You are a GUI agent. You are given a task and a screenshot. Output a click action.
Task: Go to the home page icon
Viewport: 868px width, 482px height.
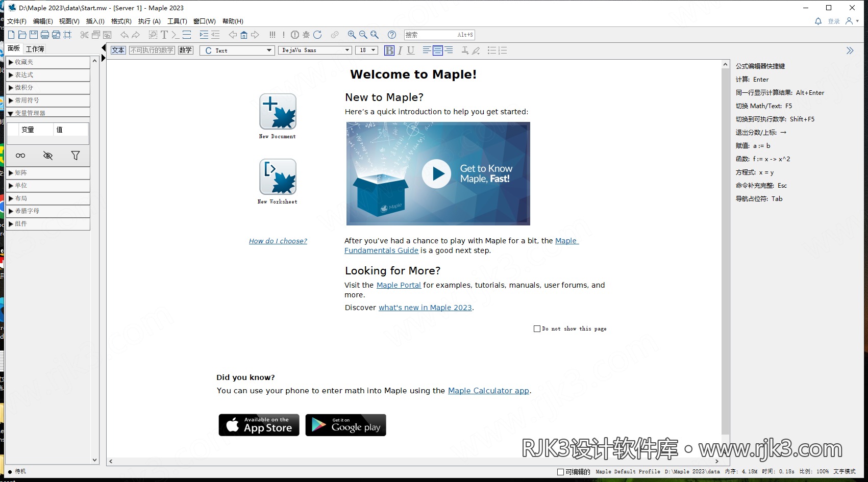244,35
